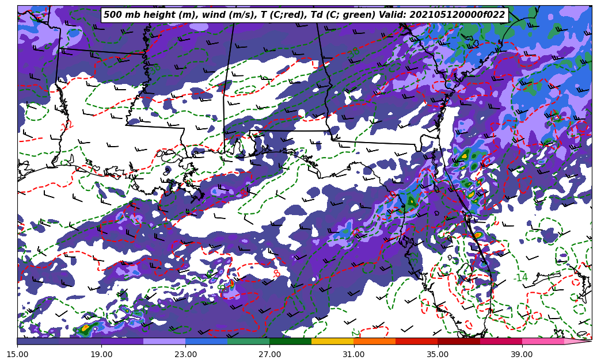This screenshot has width=597, height=364.
Task: Click the 15.00 colorbar tick label
Action: coord(17,354)
